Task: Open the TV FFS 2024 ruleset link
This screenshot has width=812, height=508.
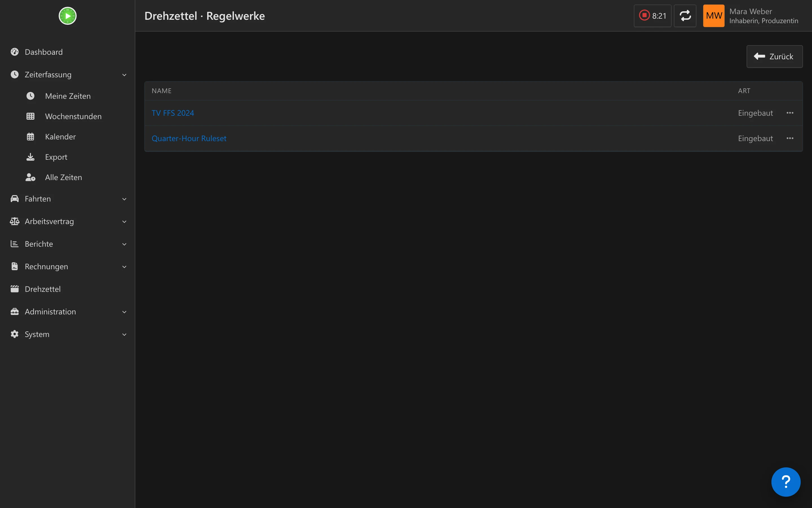Action: 173,113
